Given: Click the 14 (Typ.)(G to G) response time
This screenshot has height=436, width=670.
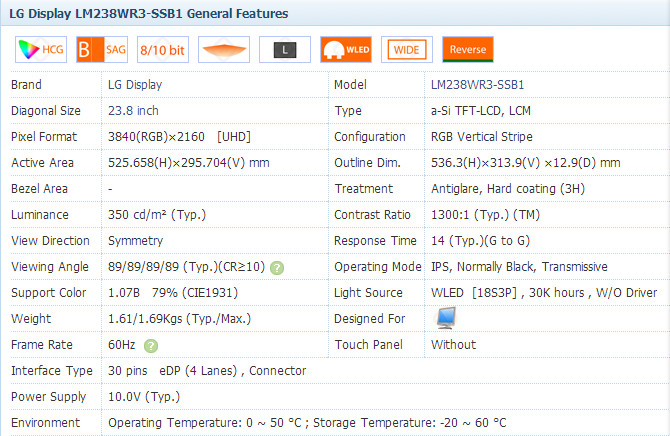Looking at the screenshot, I should point(480,241).
